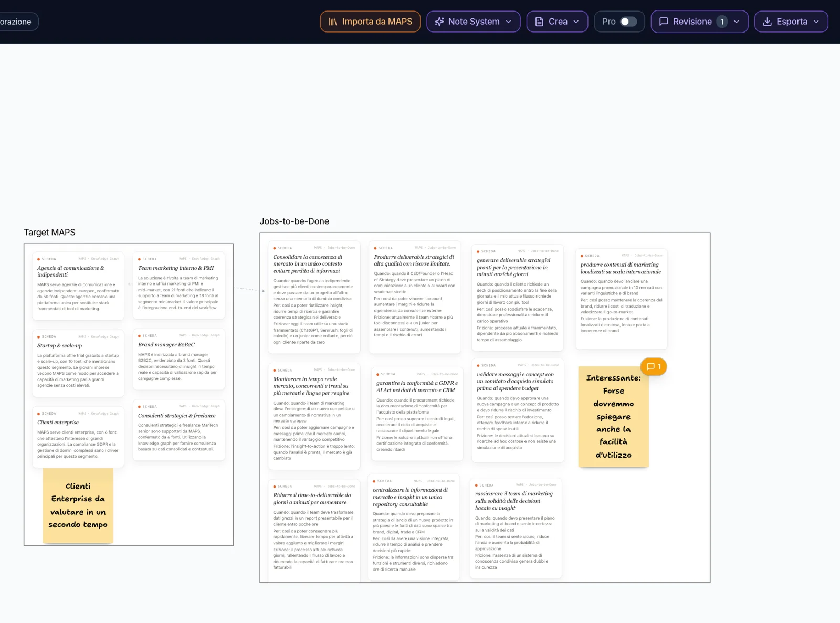The image size is (840, 623).
Task: Open the card 'Startup & scale-up'
Action: pyautogui.click(x=78, y=363)
